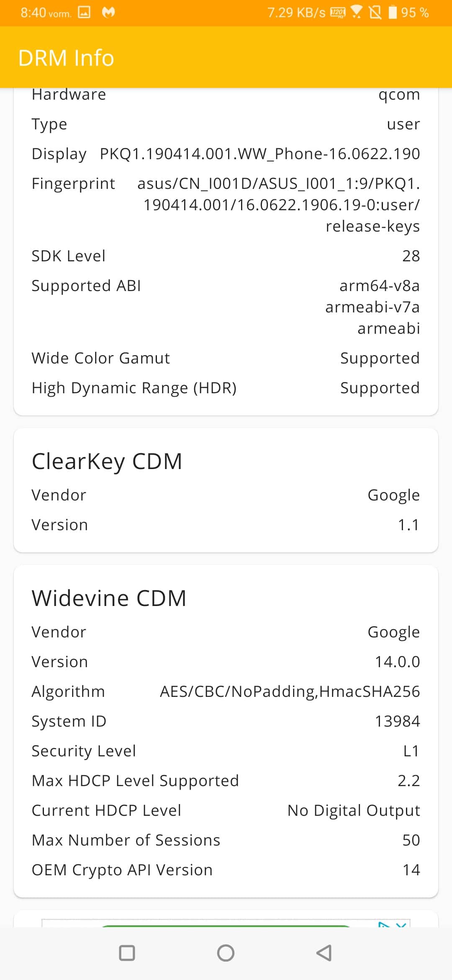Tap the image notification icon

pos(84,13)
